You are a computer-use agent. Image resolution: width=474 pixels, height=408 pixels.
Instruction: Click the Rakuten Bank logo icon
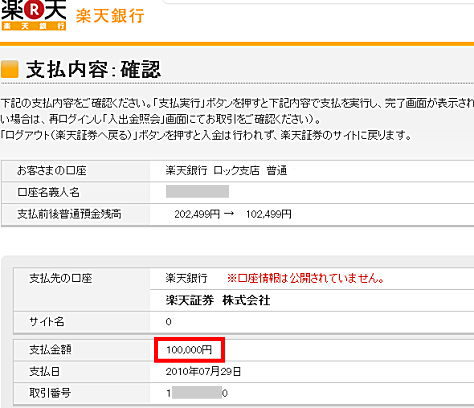[x=34, y=15]
